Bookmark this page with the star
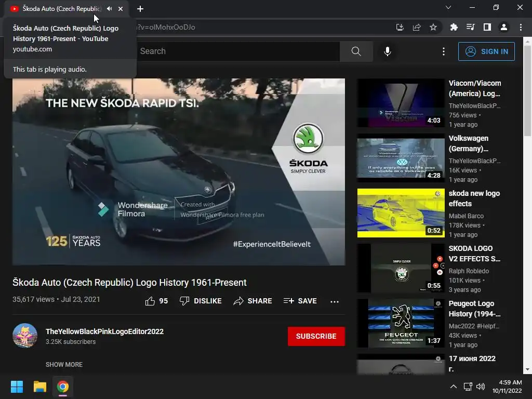532x399 pixels. point(433,27)
